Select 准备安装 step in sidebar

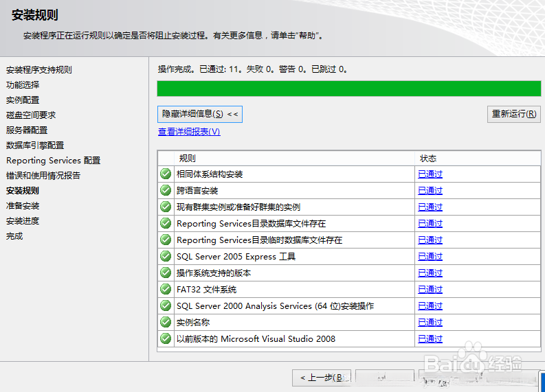[x=23, y=205]
